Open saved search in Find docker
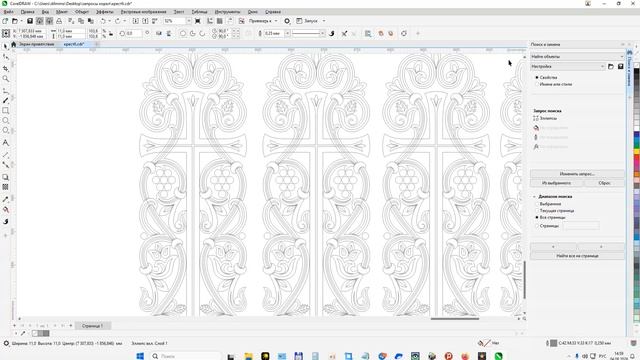 pyautogui.click(x=611, y=66)
